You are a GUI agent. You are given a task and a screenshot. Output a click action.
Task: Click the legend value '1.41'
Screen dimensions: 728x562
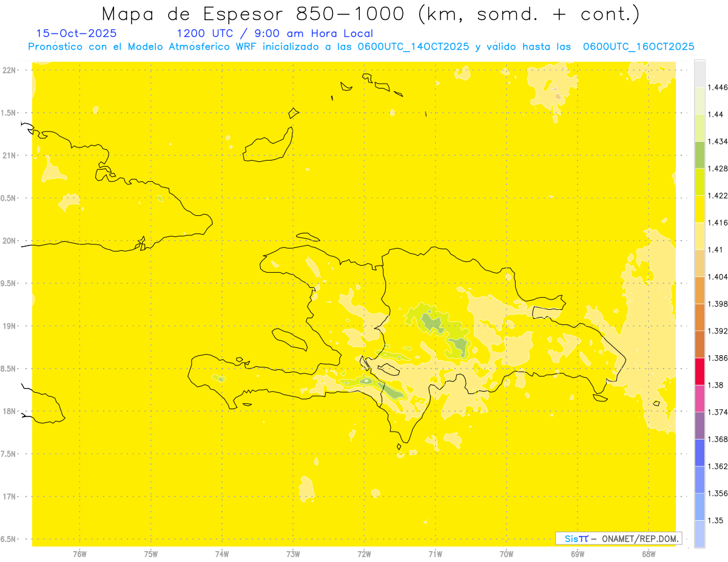pos(716,250)
